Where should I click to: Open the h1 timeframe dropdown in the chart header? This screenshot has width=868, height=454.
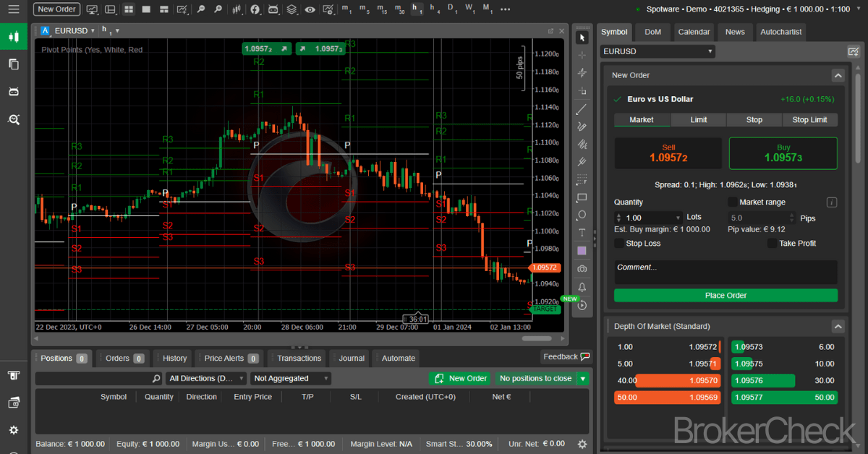tap(111, 30)
